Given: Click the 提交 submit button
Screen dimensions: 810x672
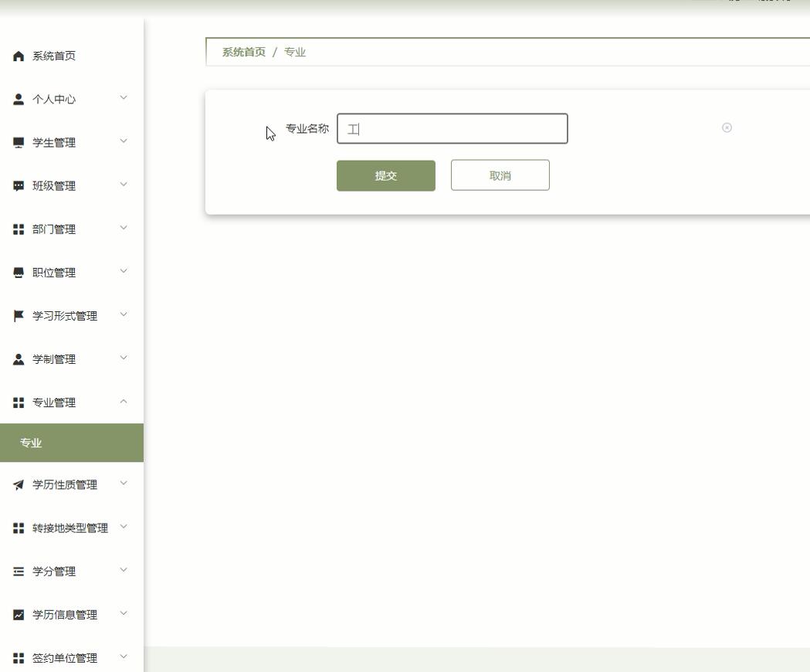Looking at the screenshot, I should coord(386,176).
